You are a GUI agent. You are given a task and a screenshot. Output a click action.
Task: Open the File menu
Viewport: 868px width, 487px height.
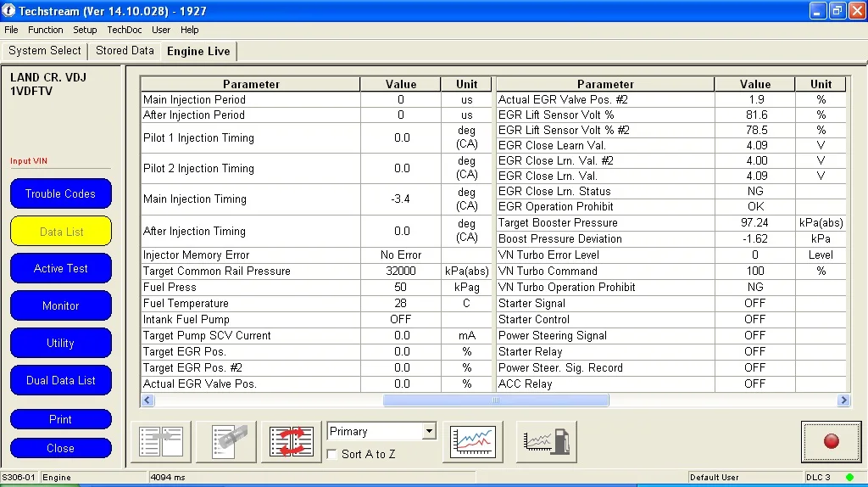[x=11, y=30]
